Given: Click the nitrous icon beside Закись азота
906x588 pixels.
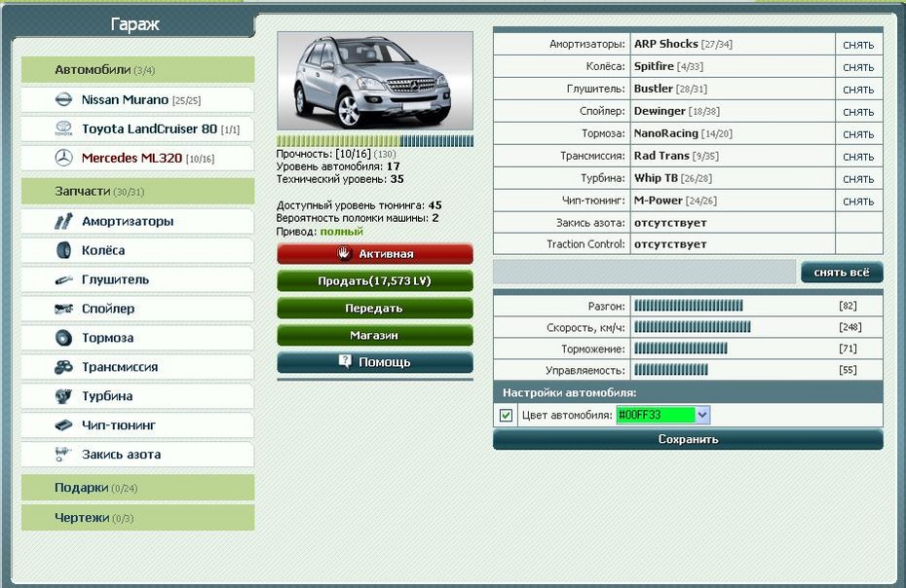Looking at the screenshot, I should (62, 454).
